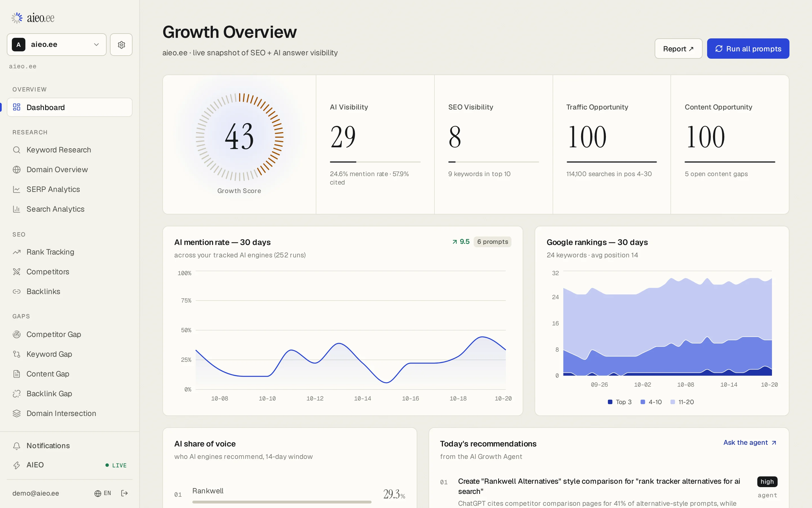Click "9 keywords in top 10" text
This screenshot has height=508, width=812.
[479, 174]
